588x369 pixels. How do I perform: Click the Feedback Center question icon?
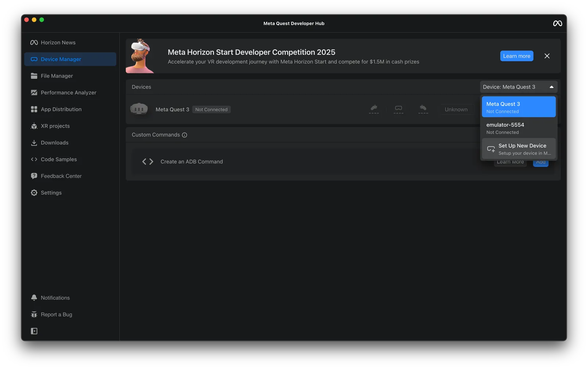(x=34, y=176)
